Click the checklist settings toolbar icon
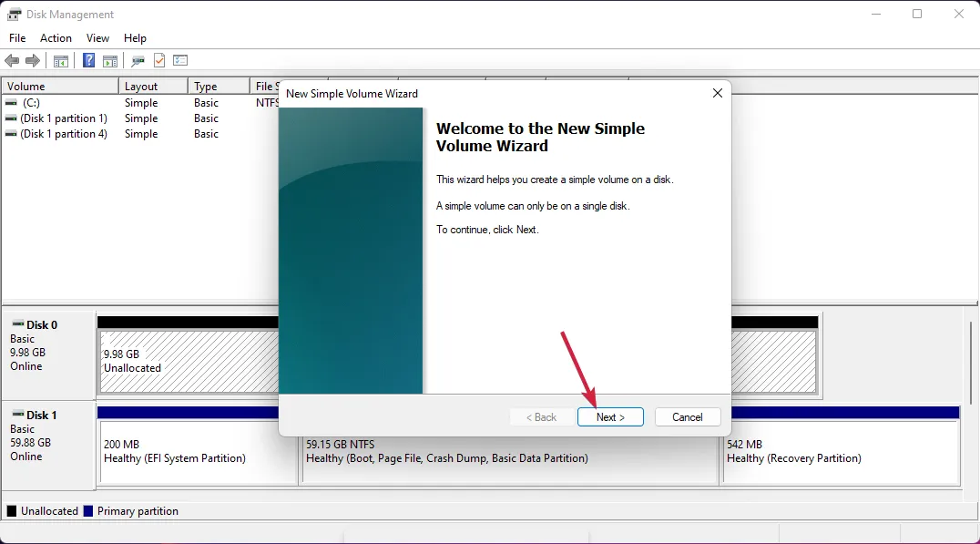Viewport: 980px width, 544px height. (180, 61)
